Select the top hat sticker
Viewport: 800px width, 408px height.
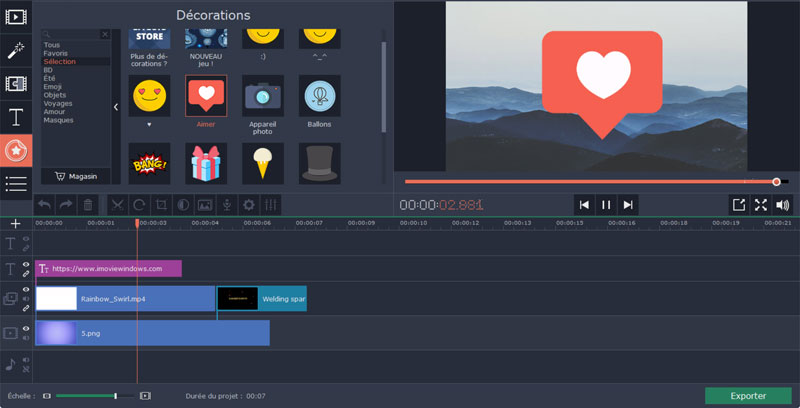[x=319, y=163]
